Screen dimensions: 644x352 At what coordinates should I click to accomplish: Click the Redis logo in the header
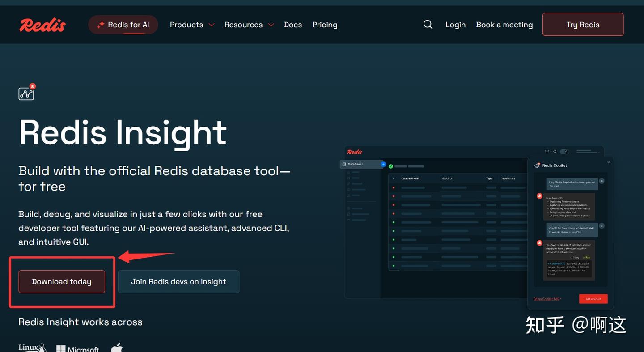point(42,25)
